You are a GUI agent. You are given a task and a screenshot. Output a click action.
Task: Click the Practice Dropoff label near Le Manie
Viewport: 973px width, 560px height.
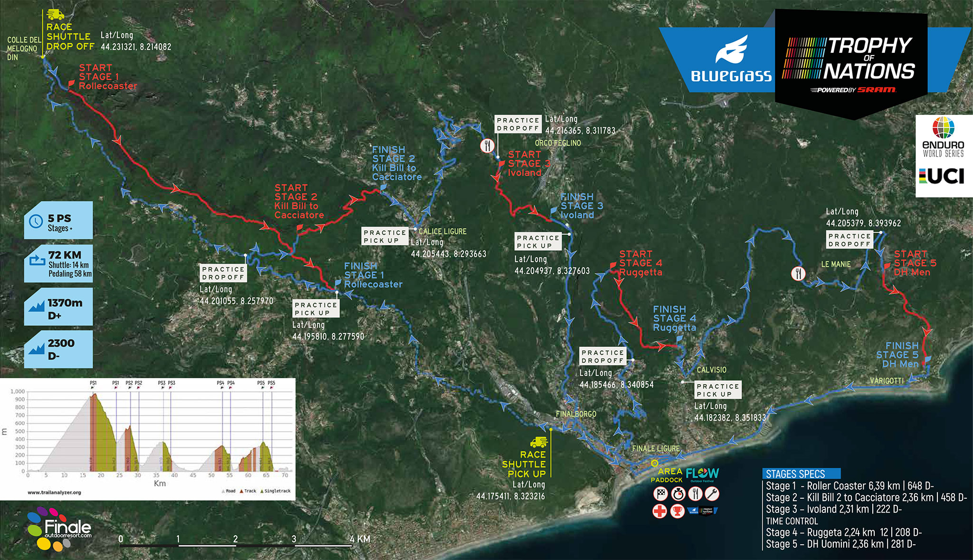(x=849, y=240)
